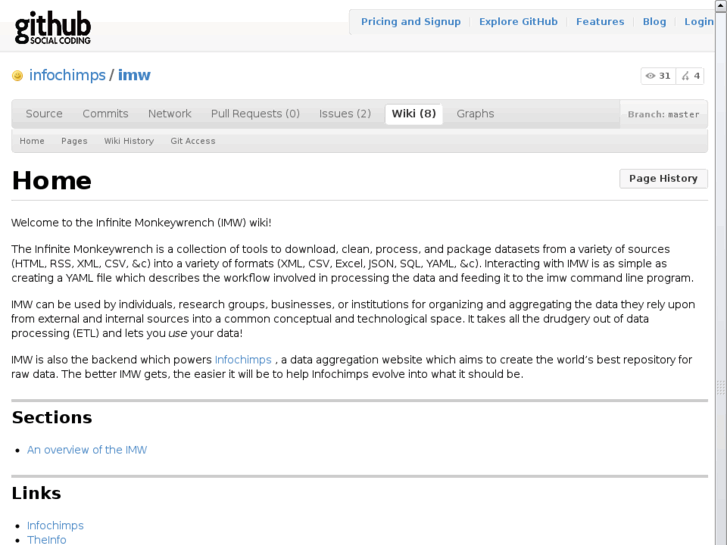Go to wiki Home subnav item
The height and width of the screenshot is (545, 727).
click(x=32, y=141)
